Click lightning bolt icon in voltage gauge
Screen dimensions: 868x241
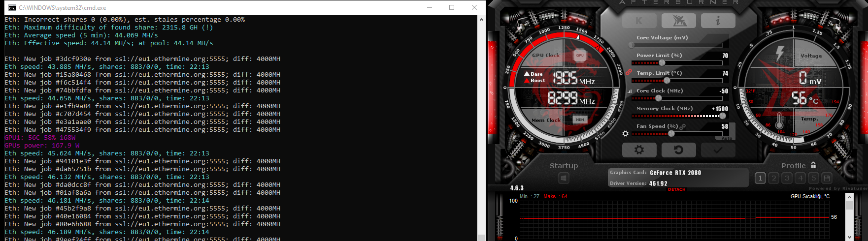780,53
